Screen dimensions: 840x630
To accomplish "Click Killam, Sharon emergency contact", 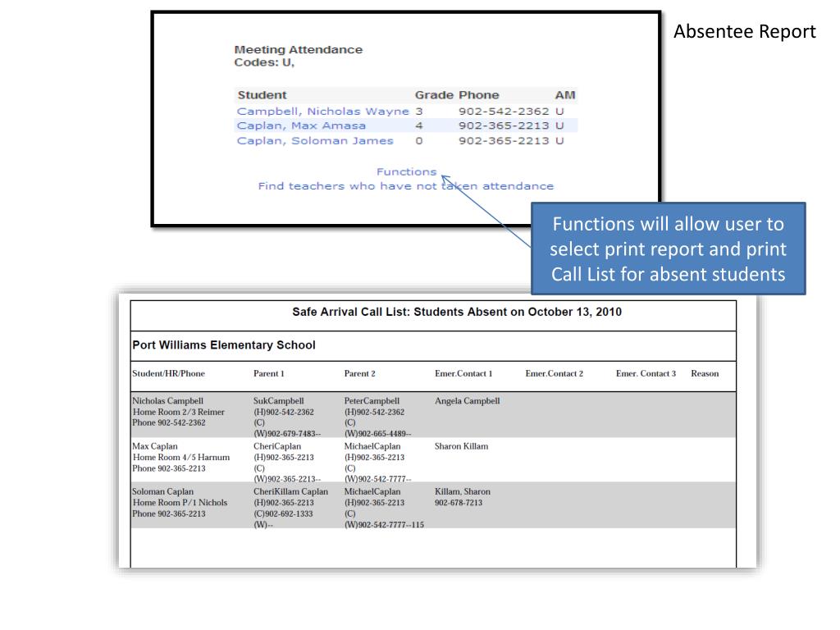I will pos(463,492).
